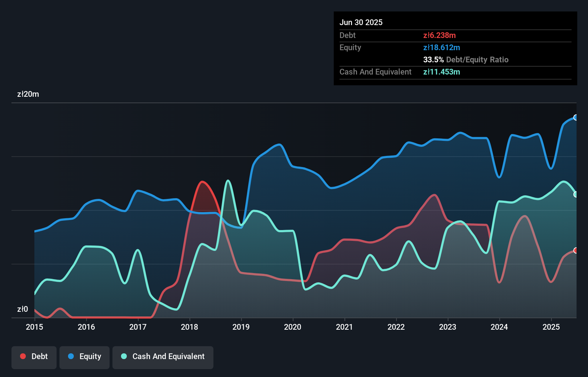Open details for the zł6.238m Debt row
The height and width of the screenshot is (377, 588).
(x=439, y=35)
